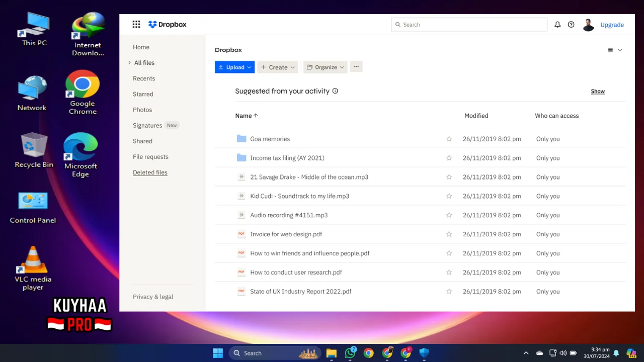This screenshot has width=644, height=362.
Task: Open Internet Download Manager shortcut
Action: 88,35
